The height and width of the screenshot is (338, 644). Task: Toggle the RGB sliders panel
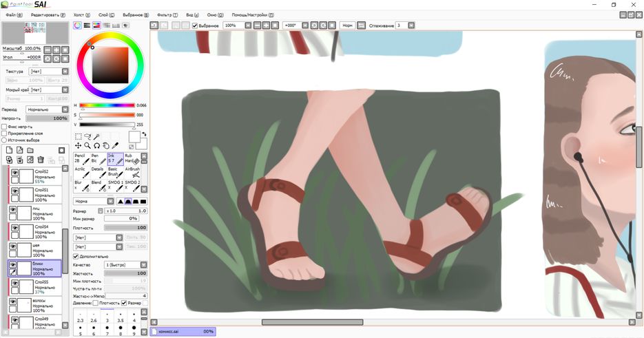point(87,25)
